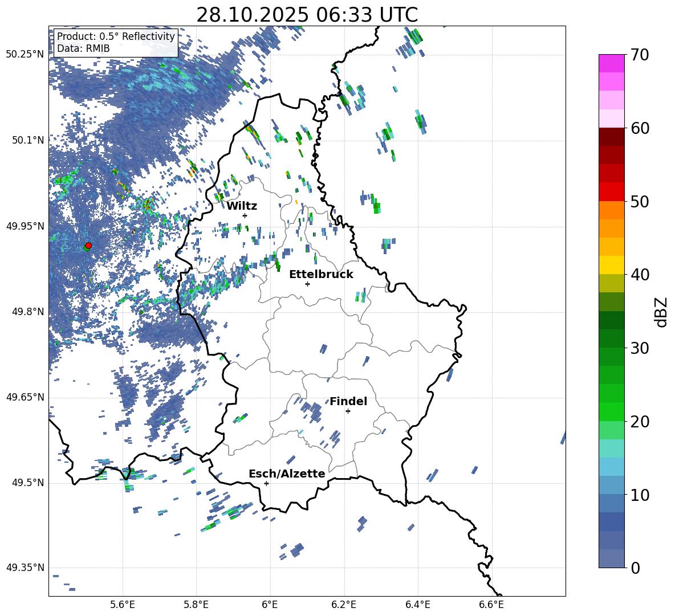
Task: Click the Ettelbruck station cross marker
Action: pyautogui.click(x=307, y=284)
